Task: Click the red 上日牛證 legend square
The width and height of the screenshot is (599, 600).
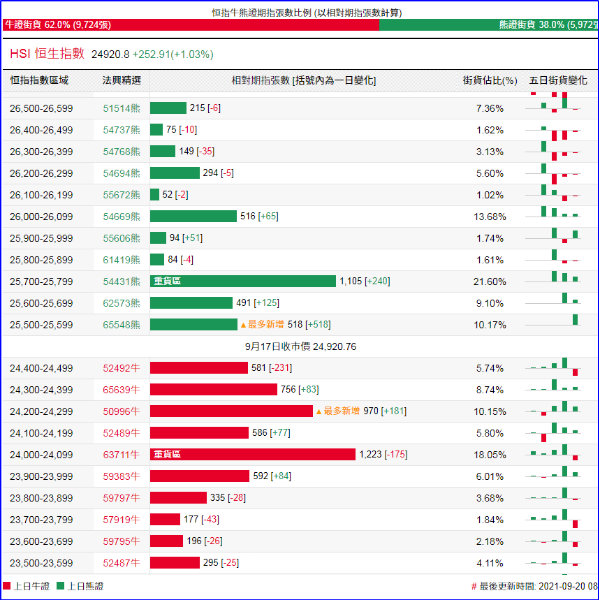Action: click(x=7, y=586)
